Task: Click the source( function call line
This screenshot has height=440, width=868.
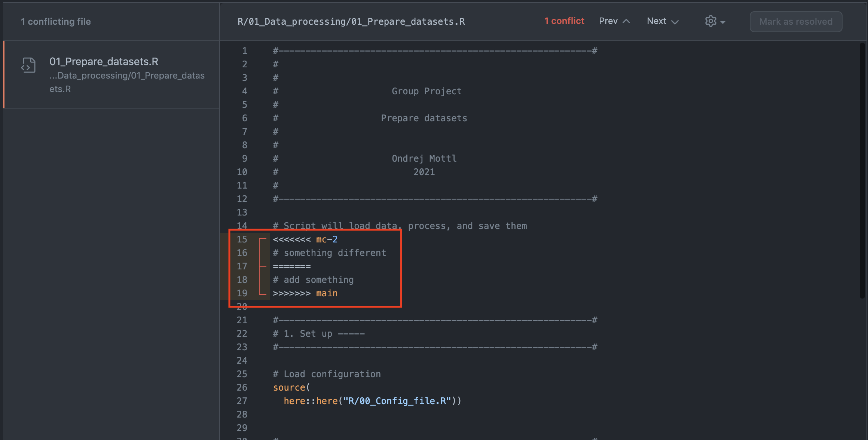Action: (x=291, y=388)
